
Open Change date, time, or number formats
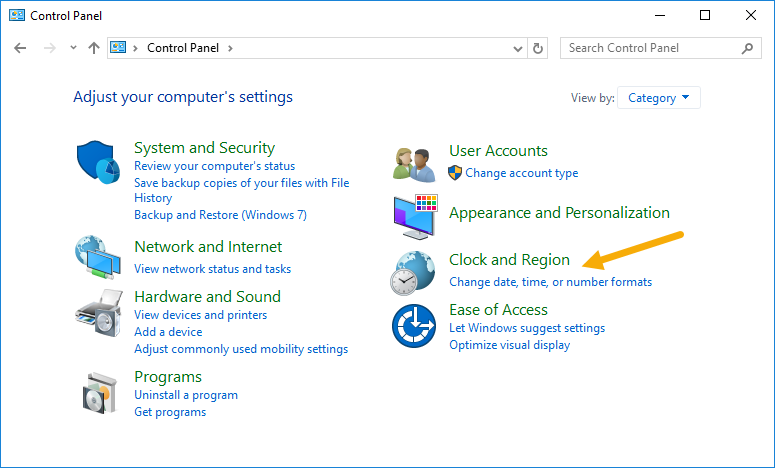point(550,282)
